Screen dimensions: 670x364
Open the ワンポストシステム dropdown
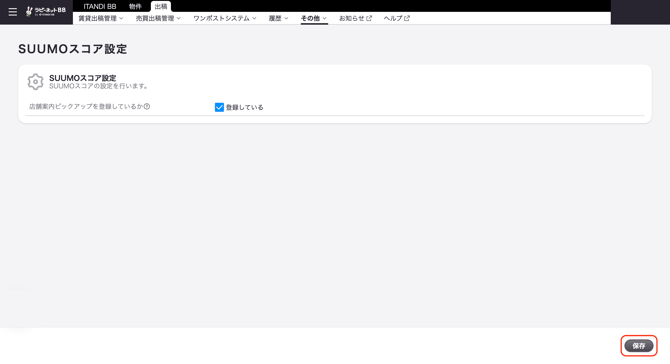click(225, 18)
